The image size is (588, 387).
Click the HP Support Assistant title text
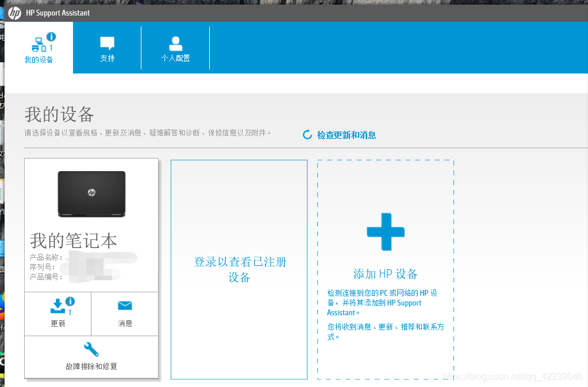[57, 13]
